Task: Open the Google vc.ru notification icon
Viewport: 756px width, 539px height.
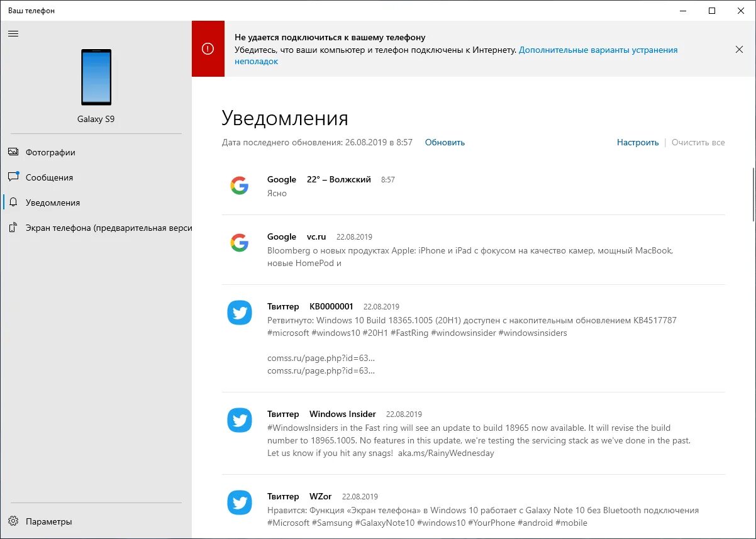Action: click(239, 242)
